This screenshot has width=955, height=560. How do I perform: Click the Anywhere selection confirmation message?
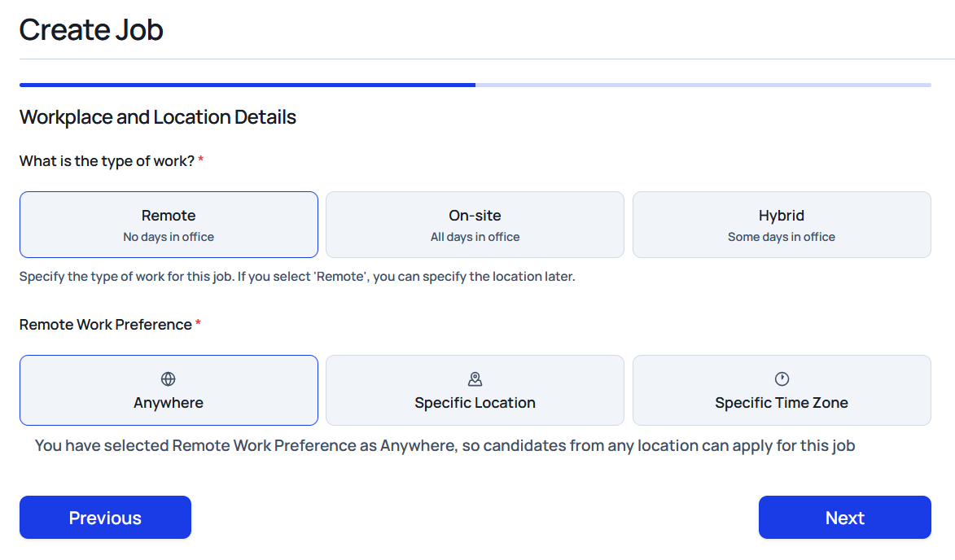445,446
